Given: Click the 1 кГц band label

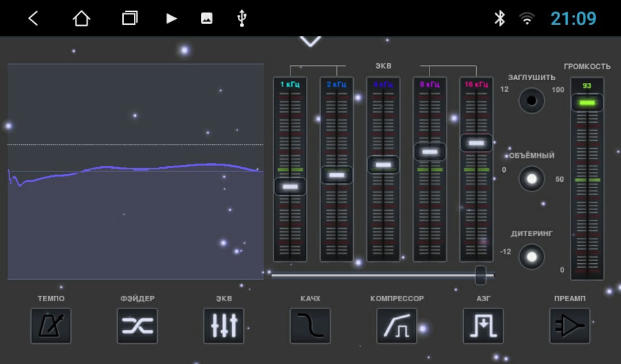Looking at the screenshot, I should [290, 84].
